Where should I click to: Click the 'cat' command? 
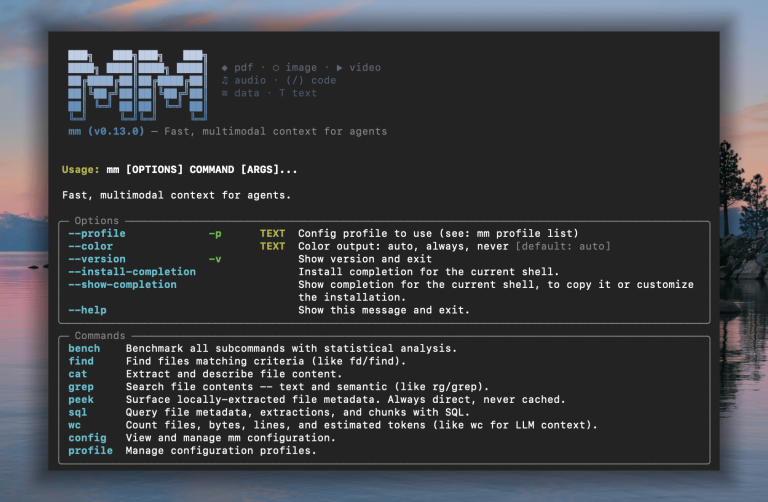click(x=78, y=374)
